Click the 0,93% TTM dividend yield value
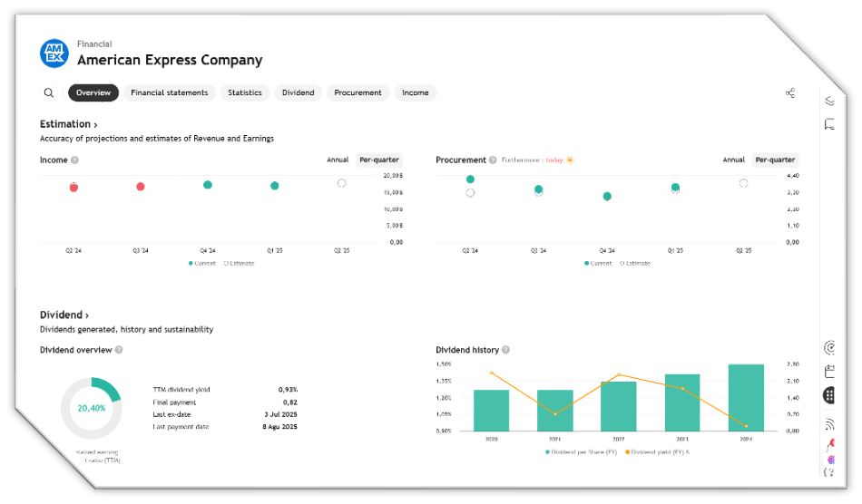Screen dimensions: 862x504 [x=288, y=390]
